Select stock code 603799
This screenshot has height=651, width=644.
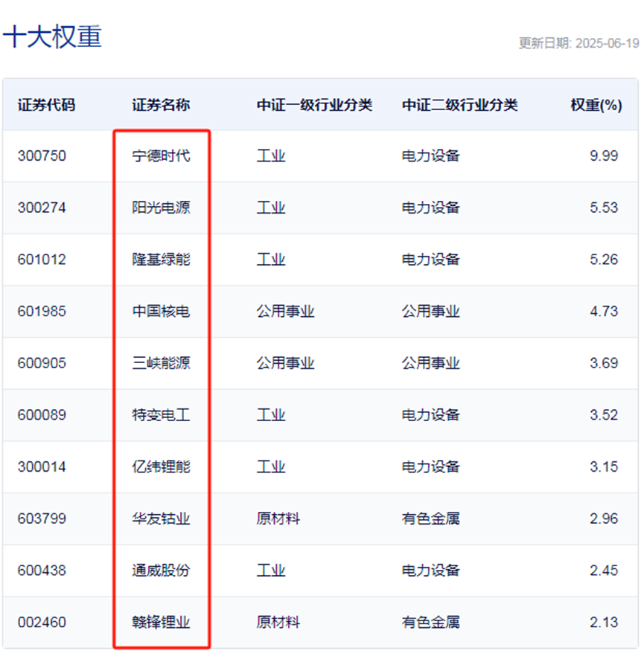pos(42,519)
